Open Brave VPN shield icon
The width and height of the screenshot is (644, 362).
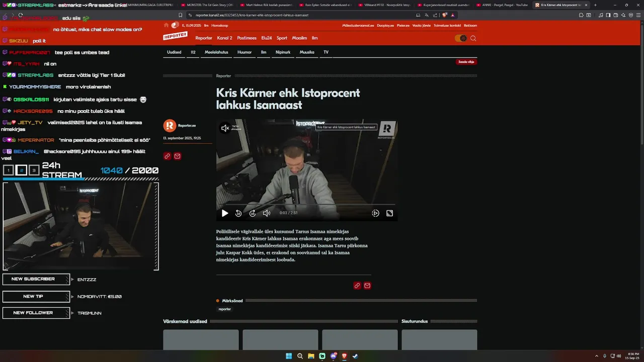pos(631,15)
